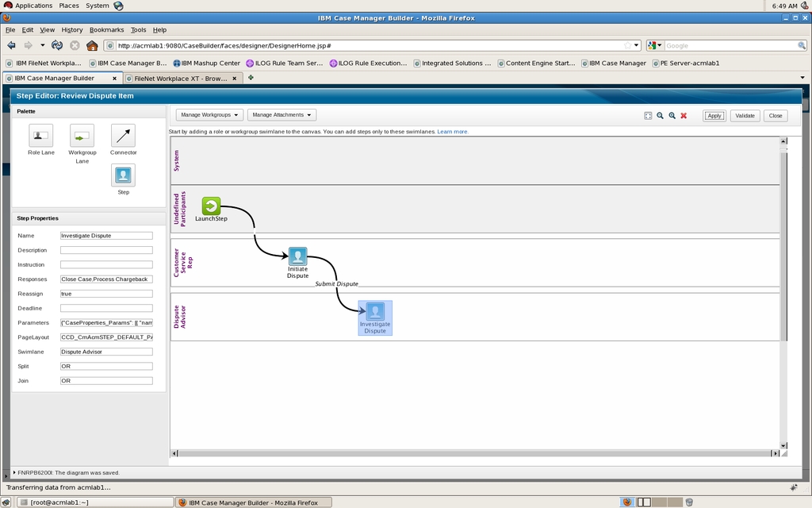Open the Places menu in top panel
812x508 pixels.
coord(69,6)
